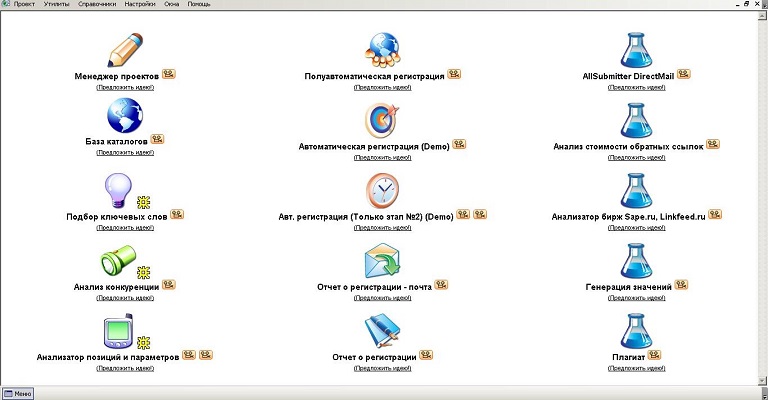Open the Проект menu
The width and height of the screenshot is (768, 400).
point(24,4)
